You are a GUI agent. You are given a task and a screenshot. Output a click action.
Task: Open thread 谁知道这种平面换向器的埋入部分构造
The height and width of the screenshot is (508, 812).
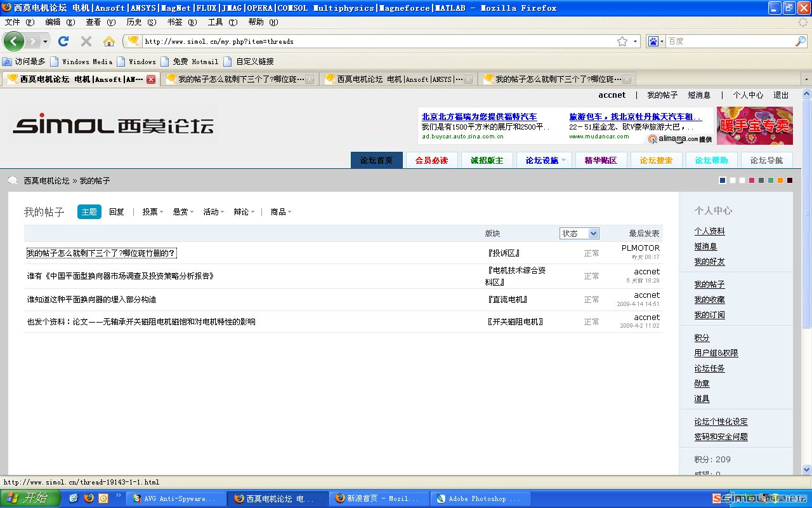click(91, 300)
